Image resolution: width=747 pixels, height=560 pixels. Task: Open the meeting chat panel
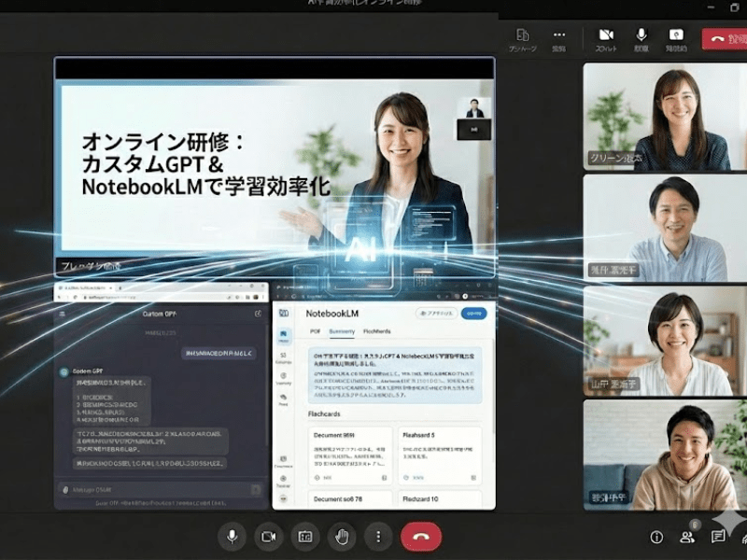[x=718, y=537]
